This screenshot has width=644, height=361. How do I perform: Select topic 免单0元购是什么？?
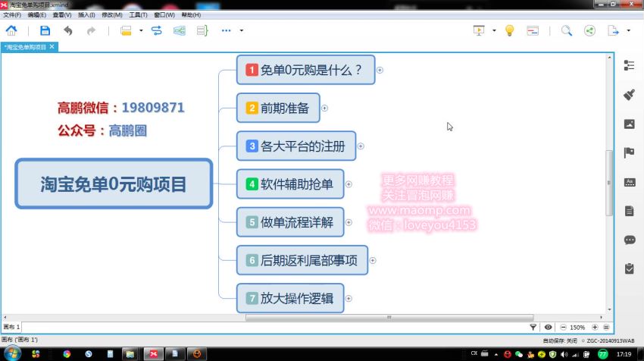[x=306, y=70]
